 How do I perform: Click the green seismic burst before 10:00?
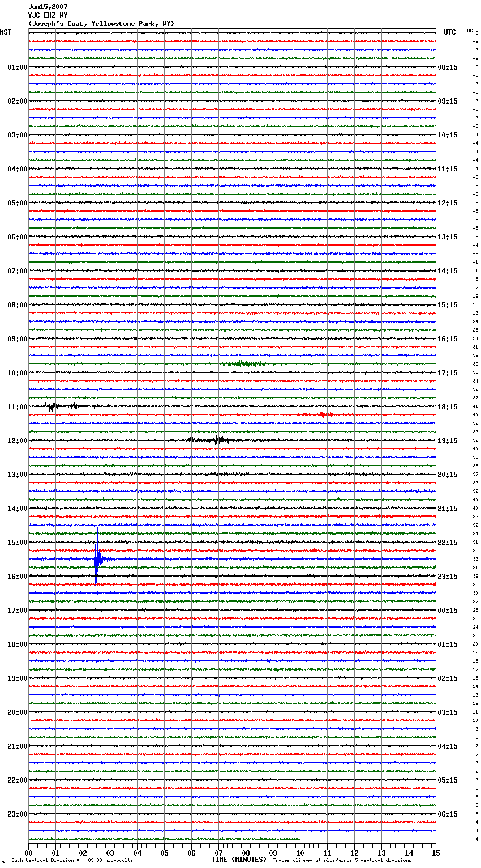click(x=243, y=363)
